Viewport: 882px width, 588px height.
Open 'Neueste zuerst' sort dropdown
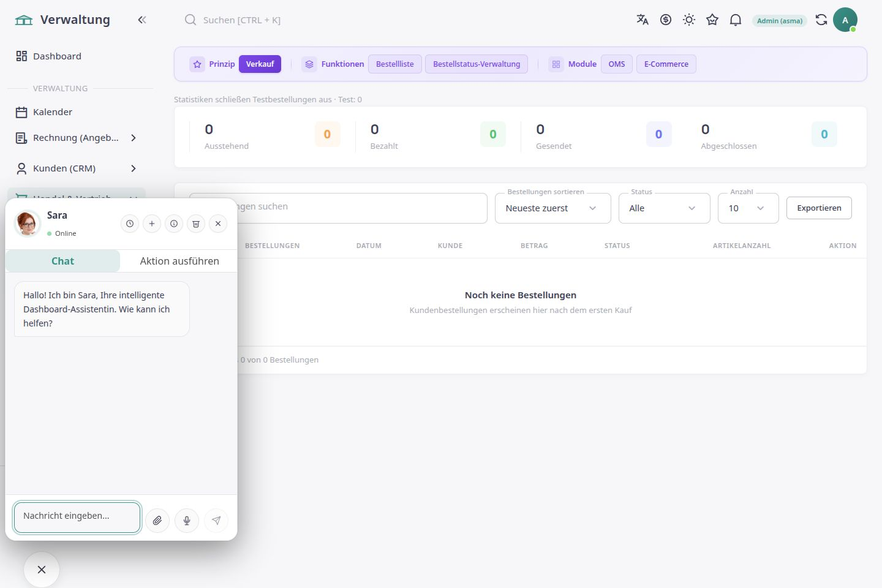[553, 208]
